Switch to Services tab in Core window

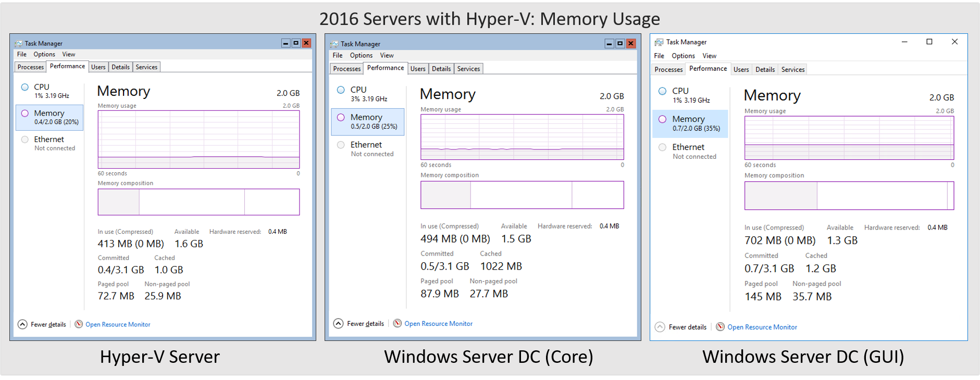coord(468,69)
